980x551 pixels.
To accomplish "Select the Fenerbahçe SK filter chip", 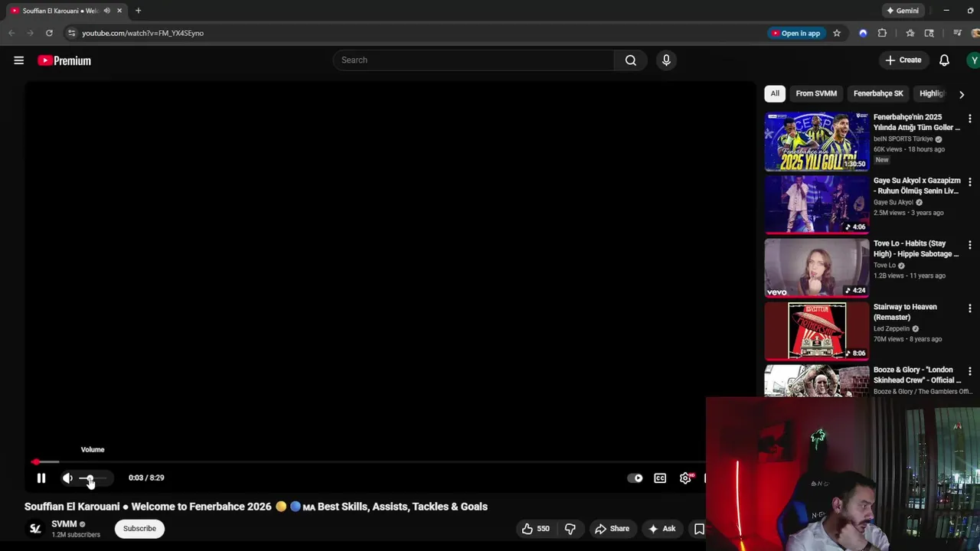I will [878, 93].
